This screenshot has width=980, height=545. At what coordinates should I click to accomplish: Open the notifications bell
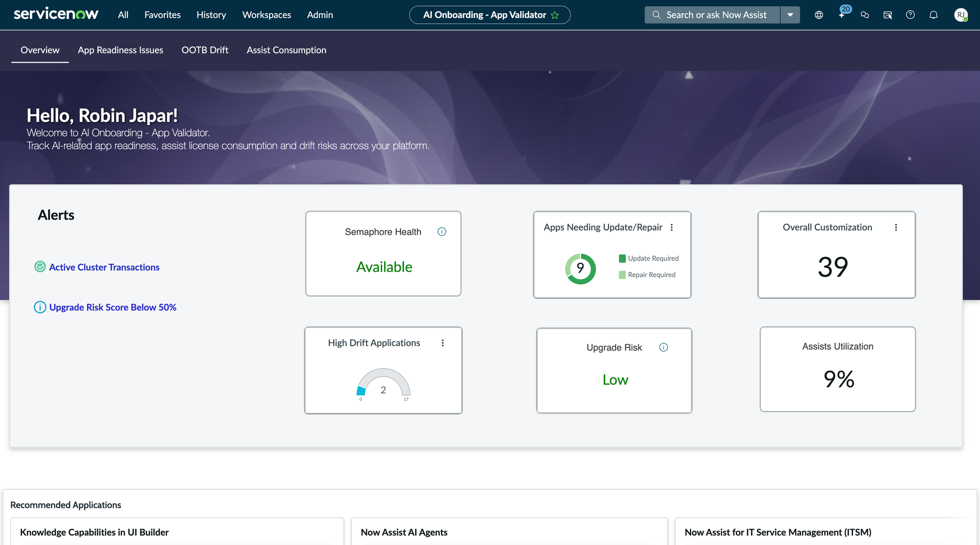click(933, 15)
